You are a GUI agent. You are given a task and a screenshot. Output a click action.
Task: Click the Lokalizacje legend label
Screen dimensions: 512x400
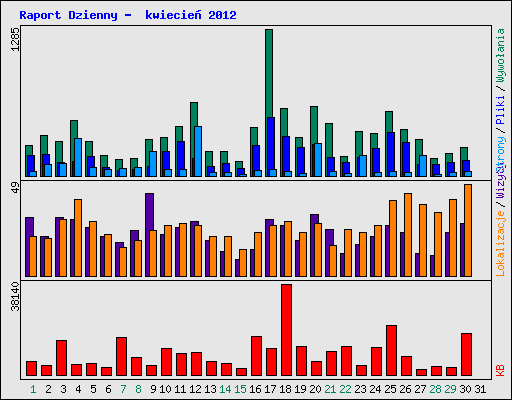500,244
